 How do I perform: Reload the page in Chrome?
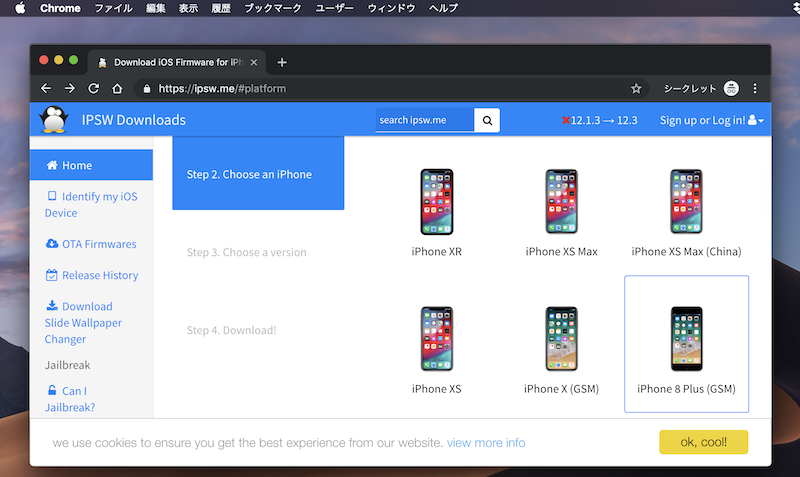93,88
